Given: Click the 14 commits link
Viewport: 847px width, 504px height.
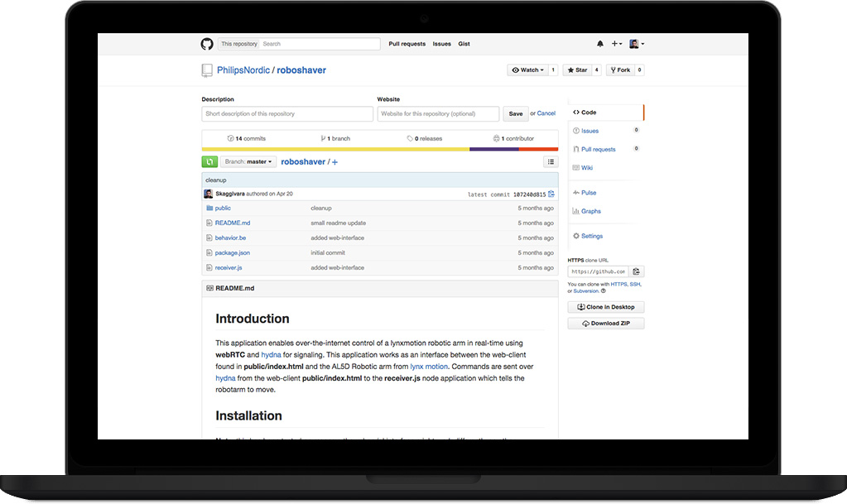Looking at the screenshot, I should click(x=247, y=139).
